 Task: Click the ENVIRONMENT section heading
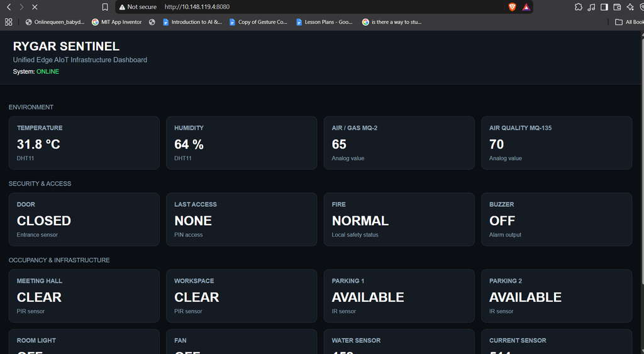(x=31, y=107)
